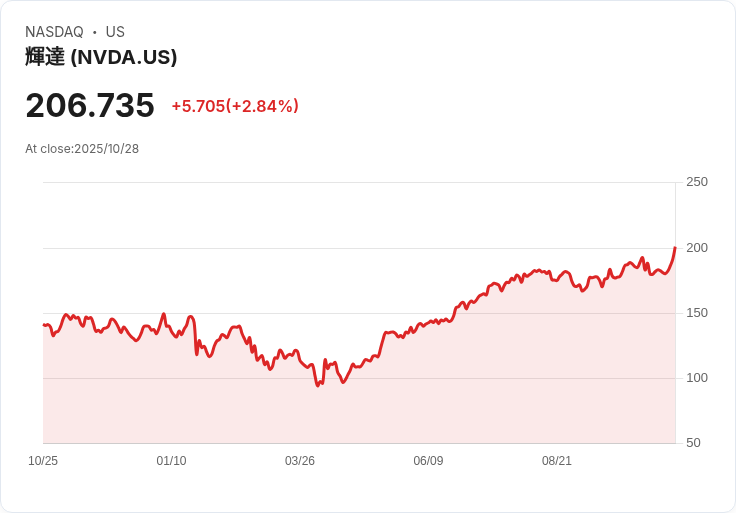The width and height of the screenshot is (736, 513).
Task: Click the dot separator between NASDAQ and US
Action: tap(95, 32)
